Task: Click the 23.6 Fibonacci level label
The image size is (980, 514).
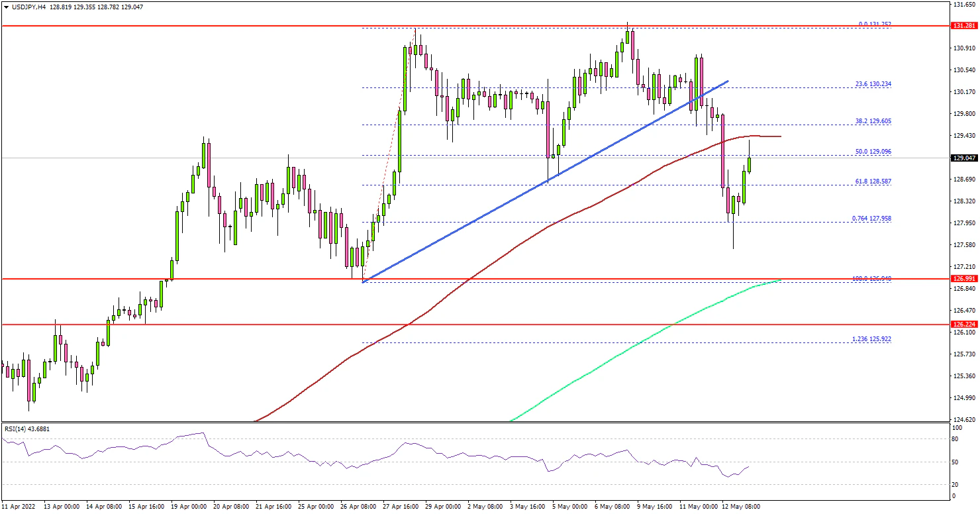Action: [x=872, y=84]
